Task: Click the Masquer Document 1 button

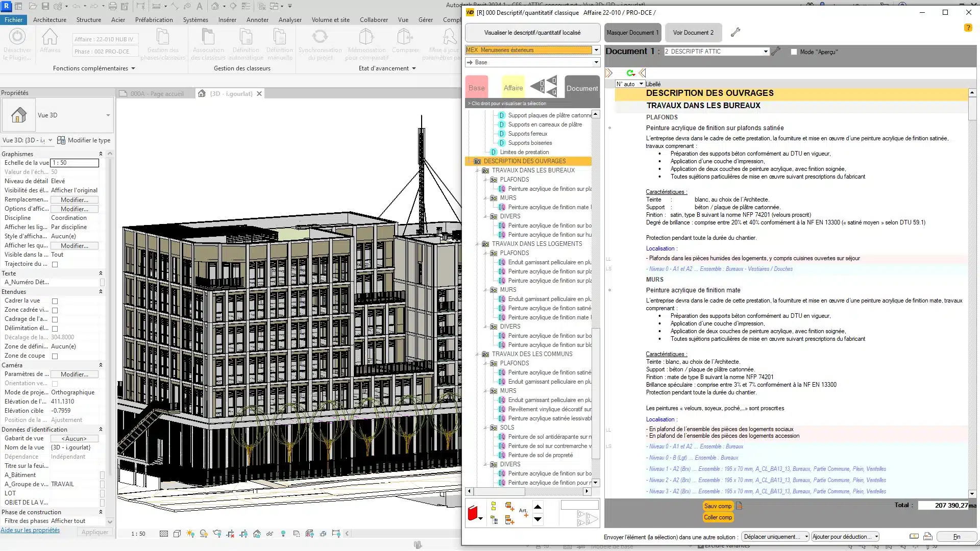Action: click(x=633, y=33)
